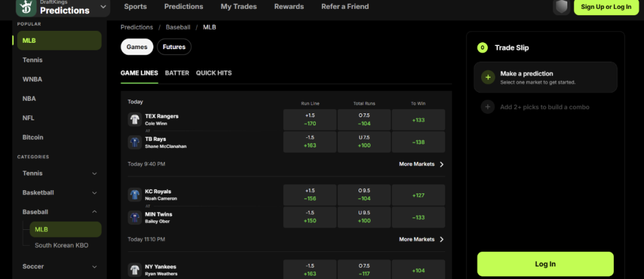Click the DraftKings crown logo

[x=26, y=7]
